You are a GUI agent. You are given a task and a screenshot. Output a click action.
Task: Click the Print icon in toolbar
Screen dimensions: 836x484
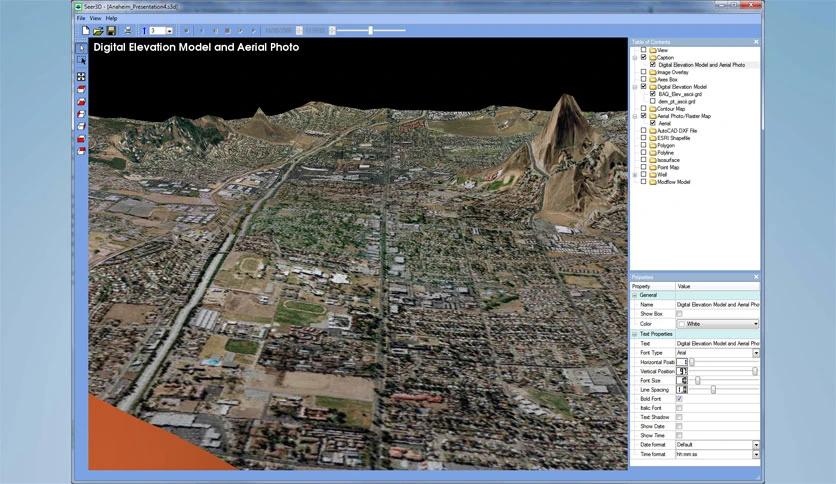(x=127, y=31)
